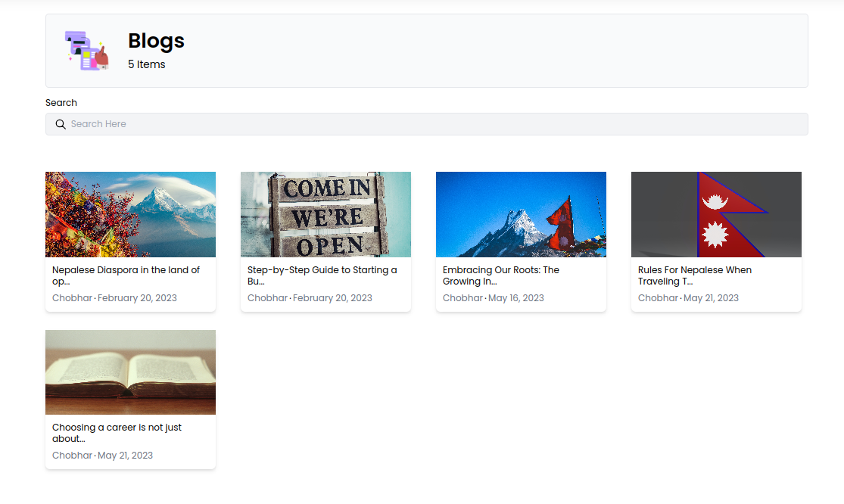
Task: Click May 21, 2023 on Choosing a career card
Action: (125, 456)
